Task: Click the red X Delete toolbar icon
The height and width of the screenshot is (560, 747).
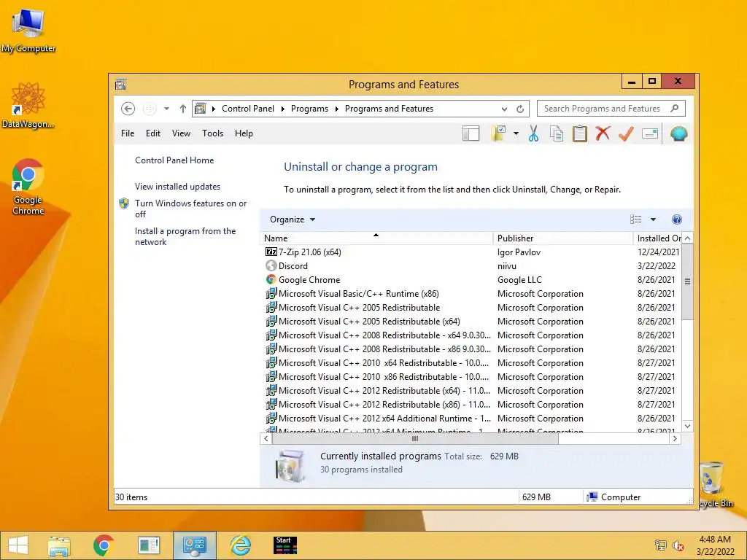Action: (603, 134)
